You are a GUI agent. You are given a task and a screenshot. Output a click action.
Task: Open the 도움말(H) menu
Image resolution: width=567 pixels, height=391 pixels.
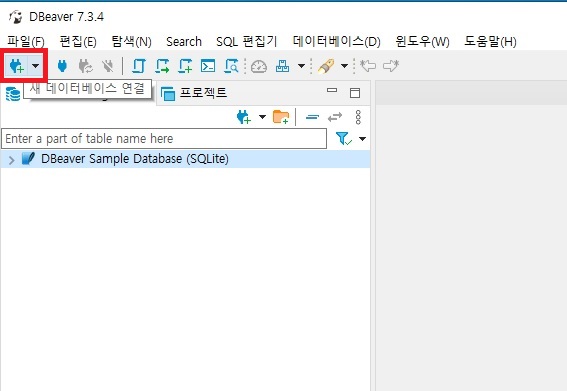click(x=490, y=42)
